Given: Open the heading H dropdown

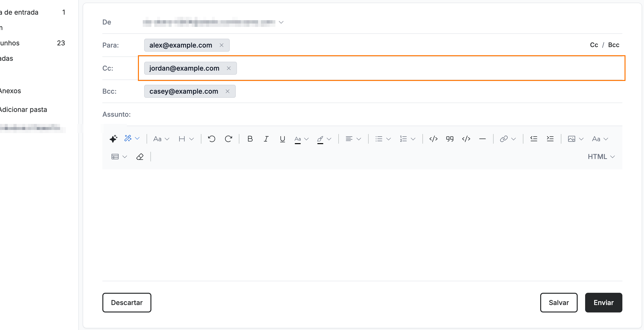Looking at the screenshot, I should (x=186, y=139).
